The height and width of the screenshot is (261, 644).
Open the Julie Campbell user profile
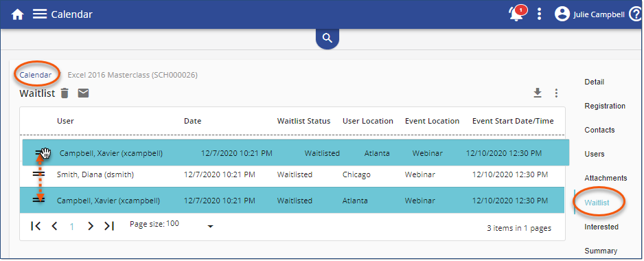tap(589, 14)
